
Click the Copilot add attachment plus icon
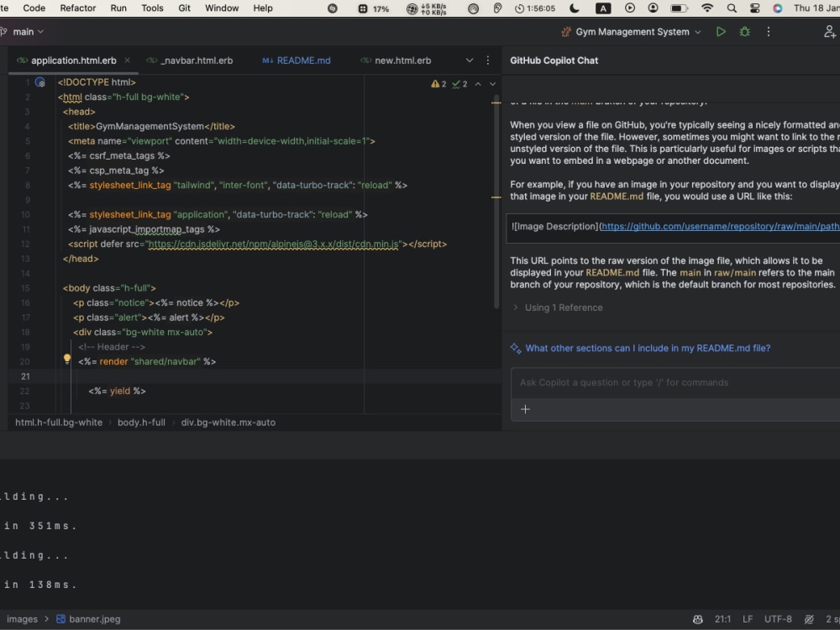[x=525, y=409]
